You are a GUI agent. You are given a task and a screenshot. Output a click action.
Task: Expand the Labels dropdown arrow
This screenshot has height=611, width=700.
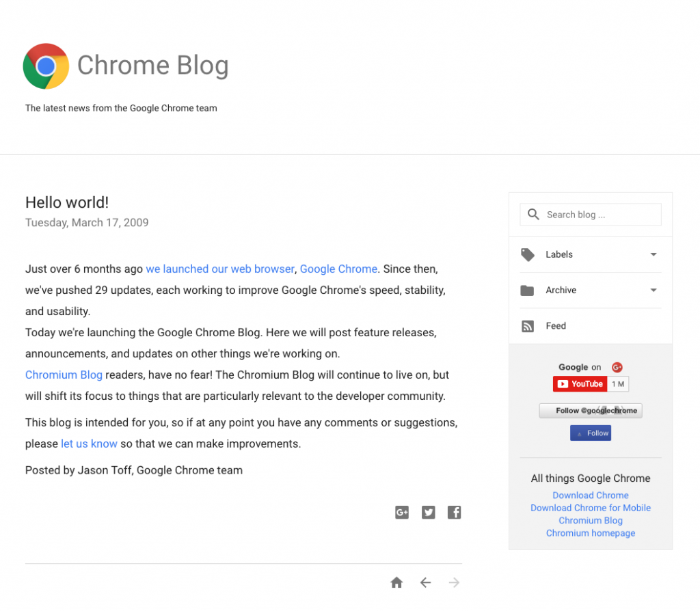(x=654, y=254)
